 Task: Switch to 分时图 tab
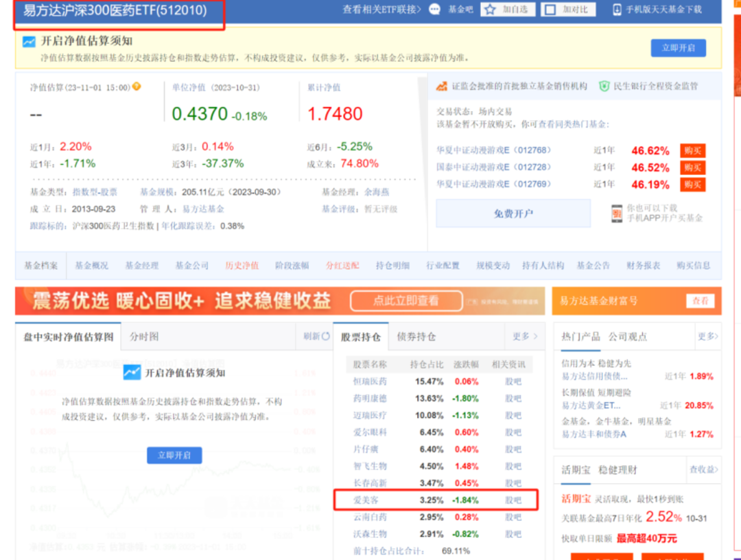[x=144, y=336]
